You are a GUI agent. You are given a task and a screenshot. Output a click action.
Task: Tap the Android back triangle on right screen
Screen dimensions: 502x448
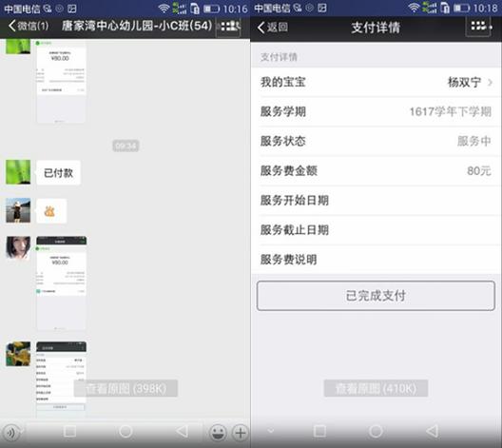tap(433, 431)
